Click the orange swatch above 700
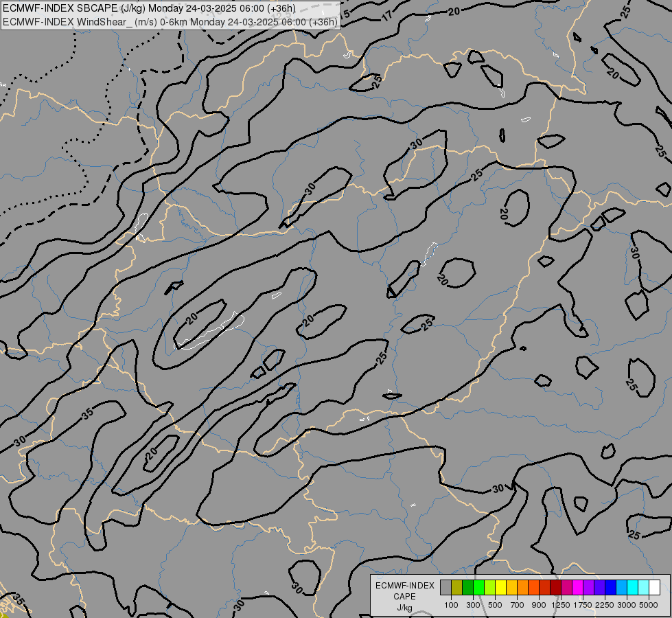The image size is (672, 618). tap(522, 587)
